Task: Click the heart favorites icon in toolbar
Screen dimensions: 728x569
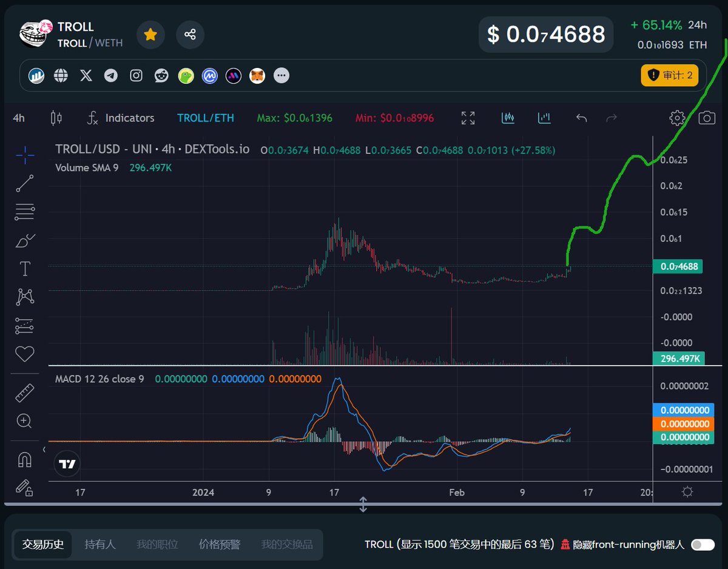Action: (x=25, y=354)
